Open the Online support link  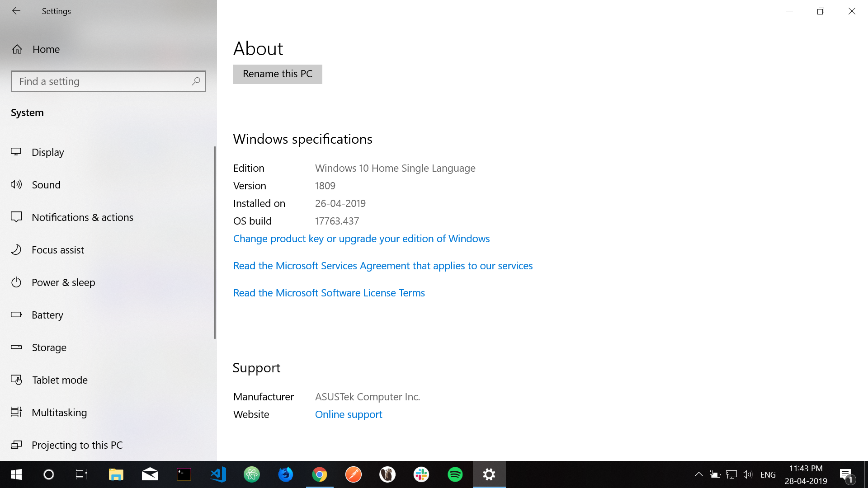pos(349,414)
